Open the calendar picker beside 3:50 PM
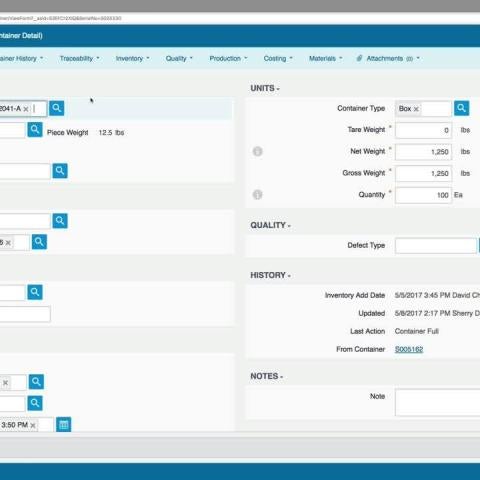 pos(64,425)
